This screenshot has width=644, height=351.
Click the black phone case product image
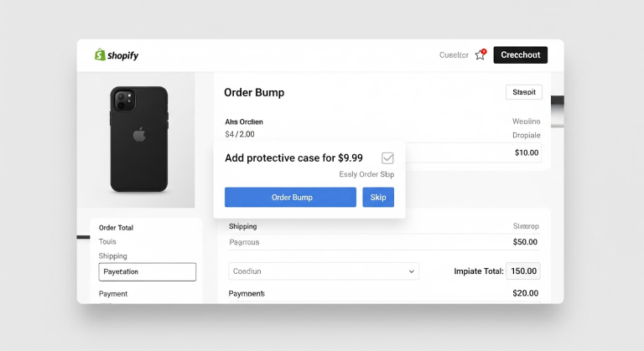139,139
